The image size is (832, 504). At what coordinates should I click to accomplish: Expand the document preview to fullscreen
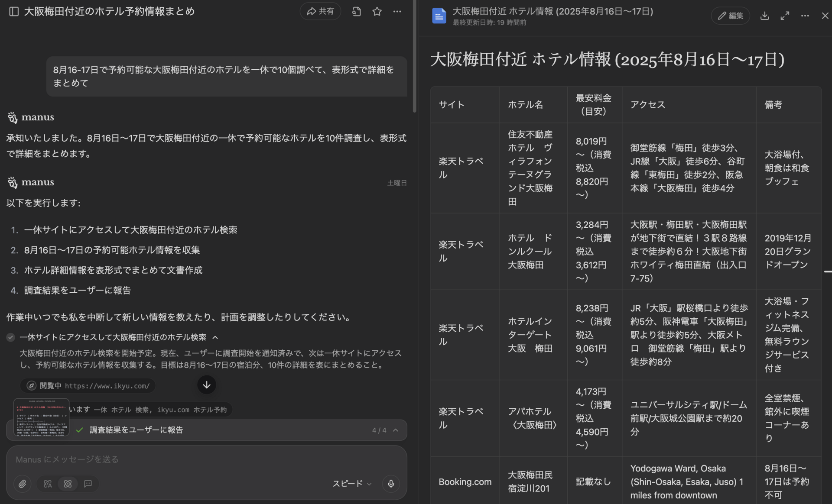click(785, 16)
